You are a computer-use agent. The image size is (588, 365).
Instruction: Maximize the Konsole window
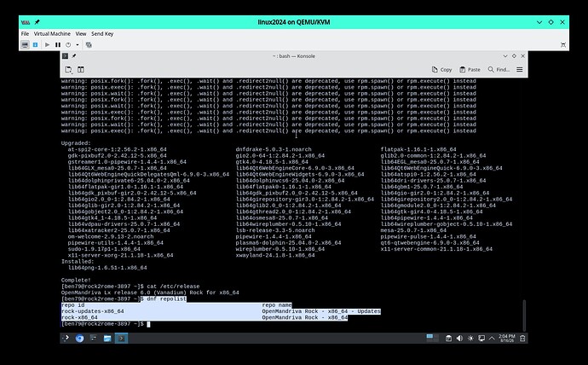pos(514,56)
